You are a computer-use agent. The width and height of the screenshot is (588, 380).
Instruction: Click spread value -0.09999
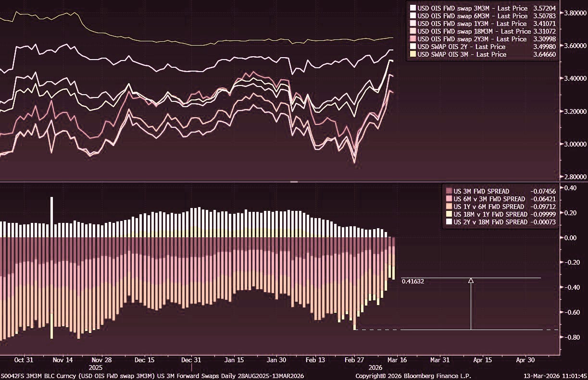543,214
